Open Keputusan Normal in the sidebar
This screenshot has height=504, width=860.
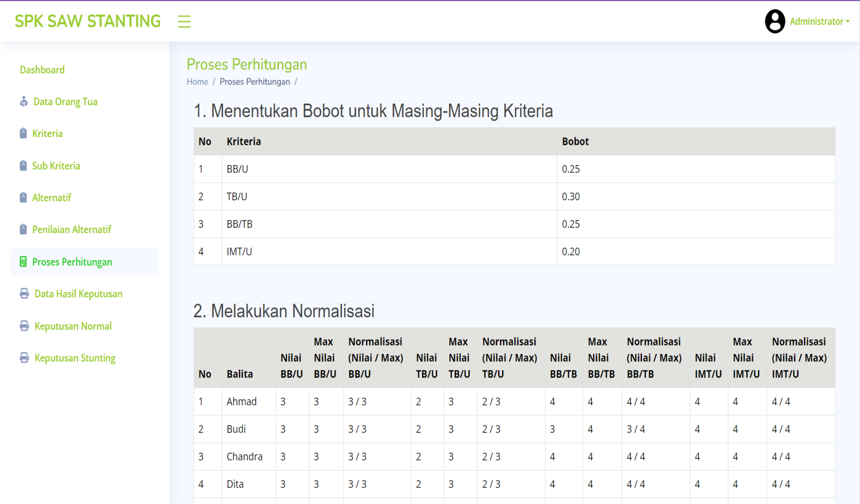[73, 326]
